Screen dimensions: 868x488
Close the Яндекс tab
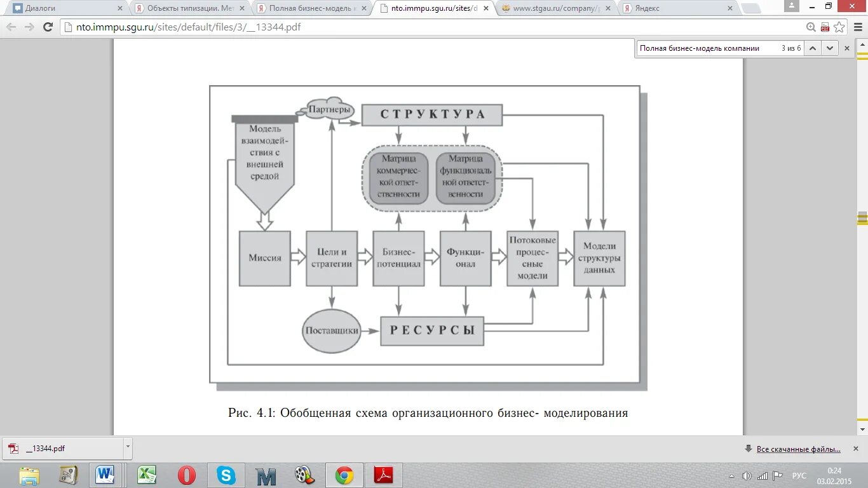click(731, 8)
